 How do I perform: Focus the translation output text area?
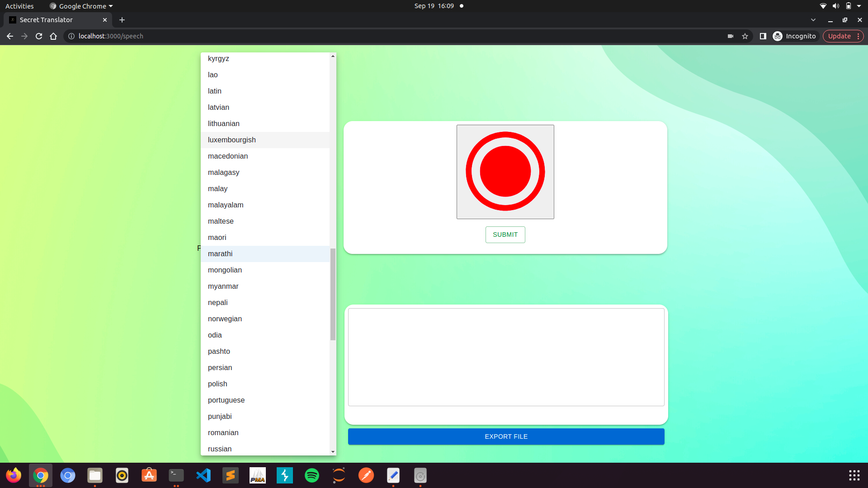(x=506, y=357)
